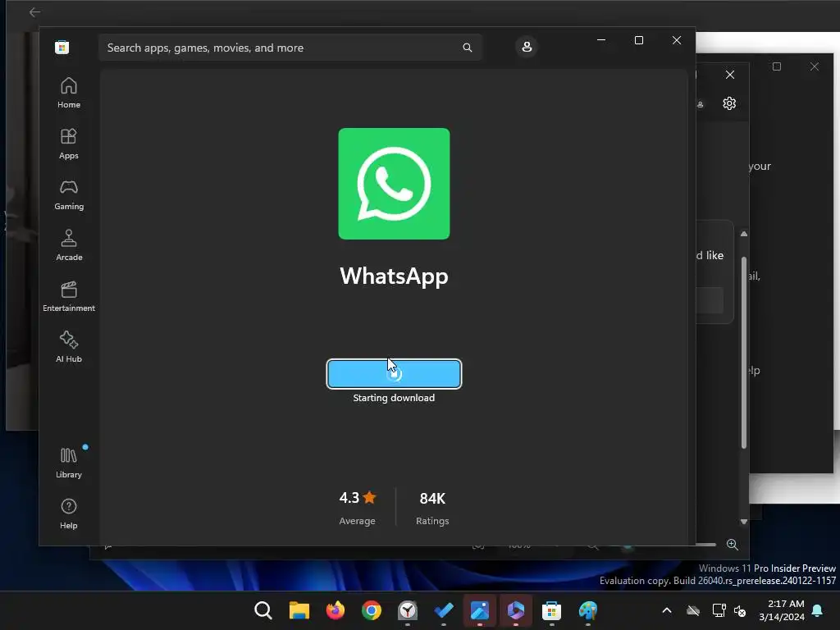Click the back arrow in rear window

tap(34, 11)
